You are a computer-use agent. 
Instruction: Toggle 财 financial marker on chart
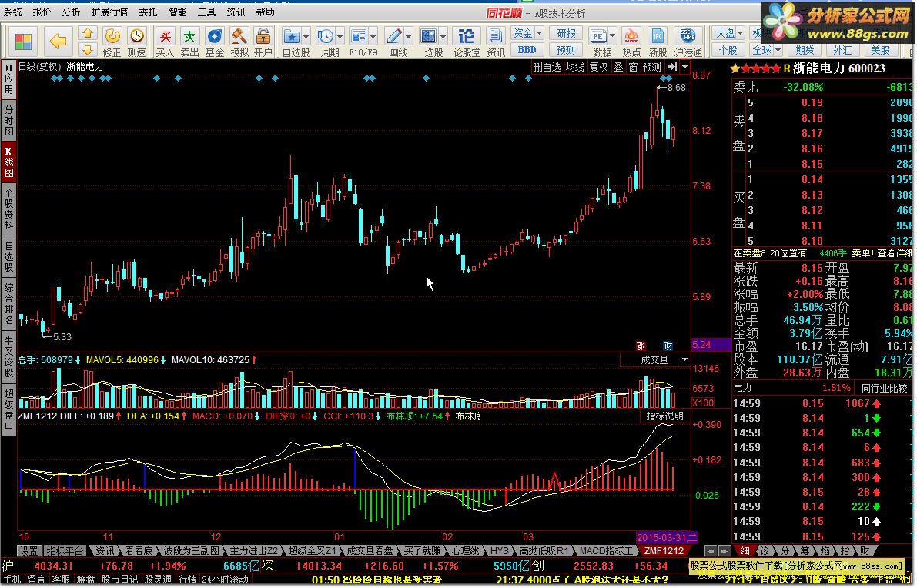pyautogui.click(x=668, y=346)
